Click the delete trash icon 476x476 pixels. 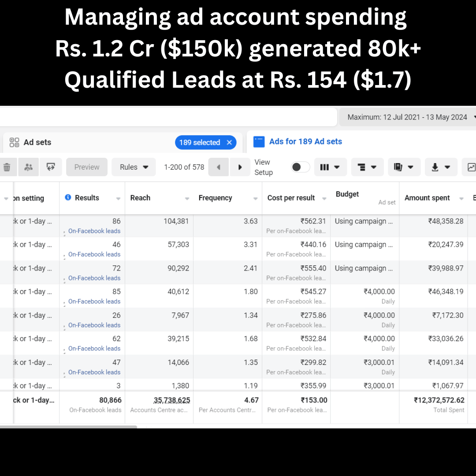tap(7, 167)
